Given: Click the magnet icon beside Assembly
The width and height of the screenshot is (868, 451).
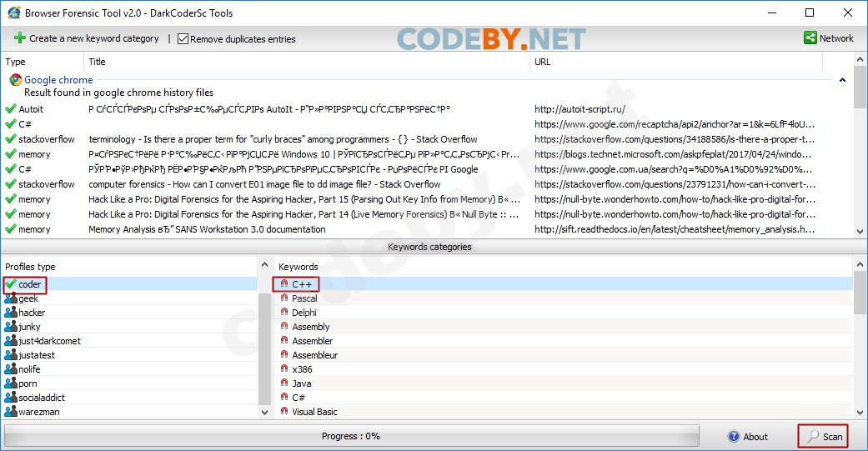Looking at the screenshot, I should click(284, 326).
